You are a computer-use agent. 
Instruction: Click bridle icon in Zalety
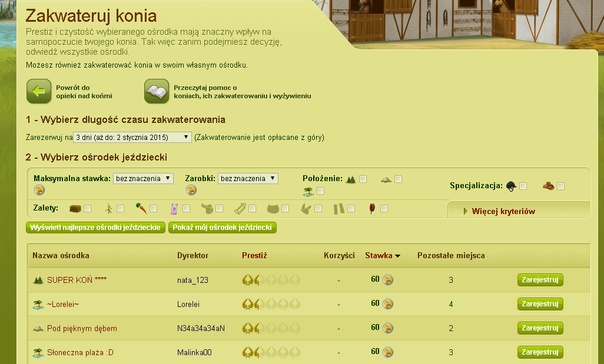pos(240,209)
